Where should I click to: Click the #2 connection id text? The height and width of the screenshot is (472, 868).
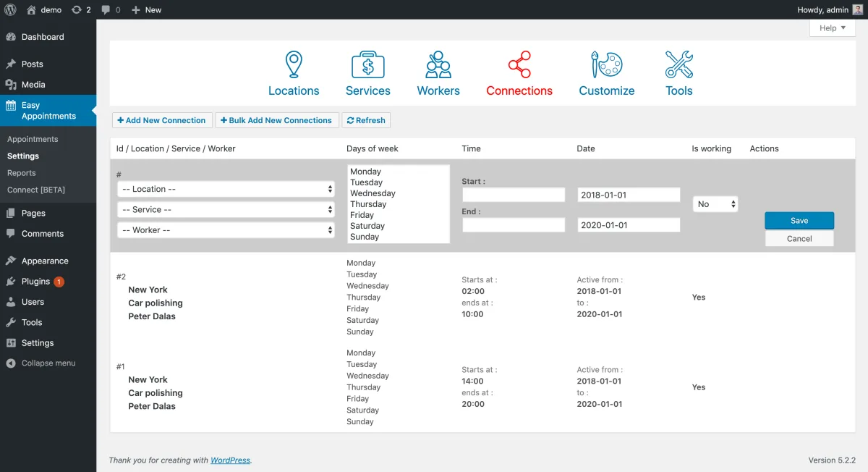[x=121, y=277]
